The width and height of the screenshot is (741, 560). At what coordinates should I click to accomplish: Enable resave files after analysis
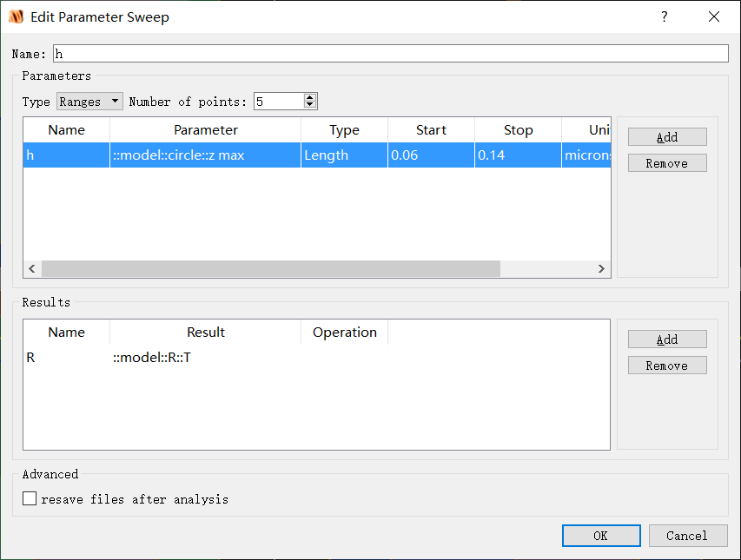coord(30,498)
